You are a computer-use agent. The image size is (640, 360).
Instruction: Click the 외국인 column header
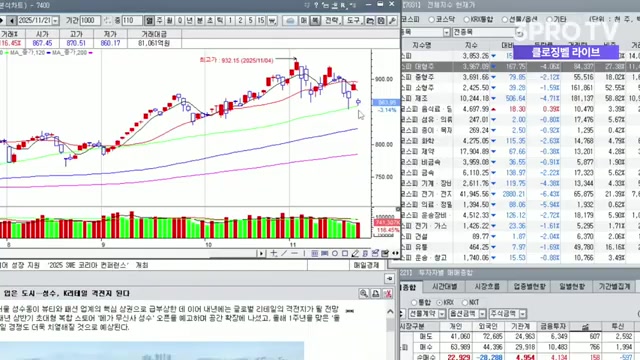coord(488,326)
